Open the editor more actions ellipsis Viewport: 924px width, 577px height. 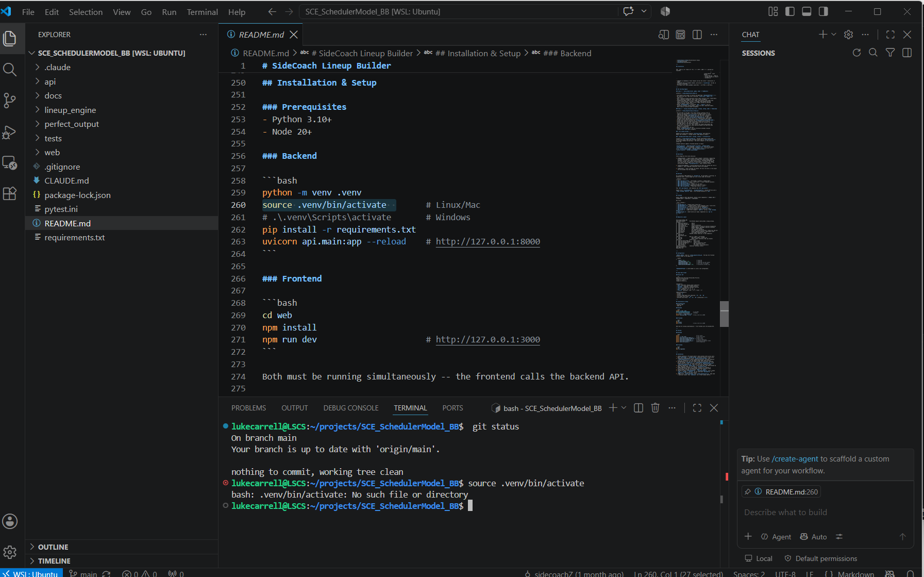point(714,35)
